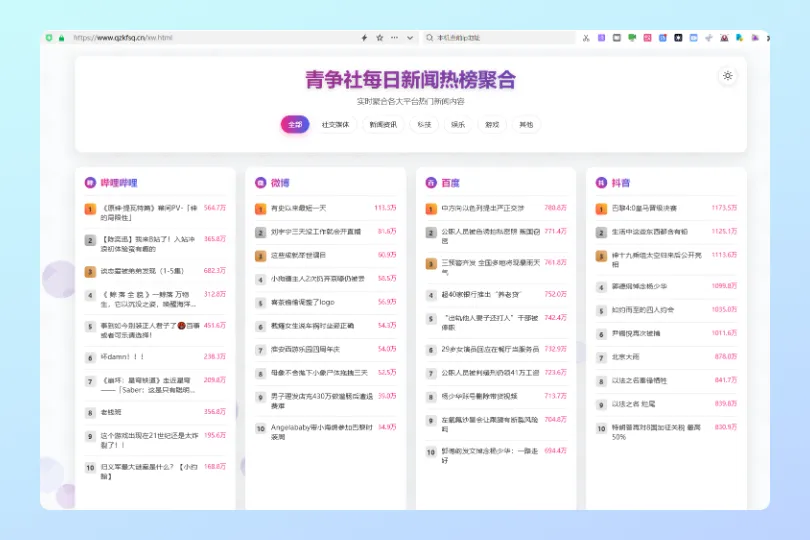Click the scissors screenshot toolbar icon
Viewport: 810px width, 540px height.
click(x=586, y=38)
